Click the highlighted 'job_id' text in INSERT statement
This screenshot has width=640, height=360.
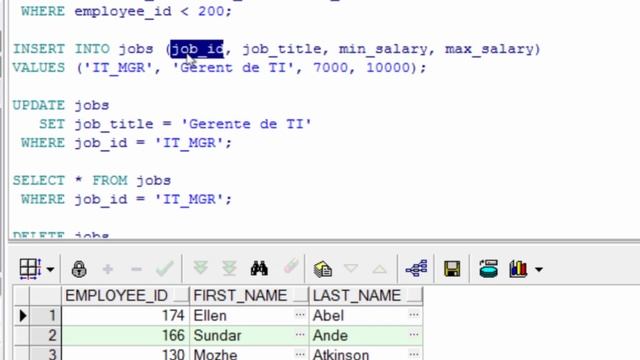click(x=197, y=49)
